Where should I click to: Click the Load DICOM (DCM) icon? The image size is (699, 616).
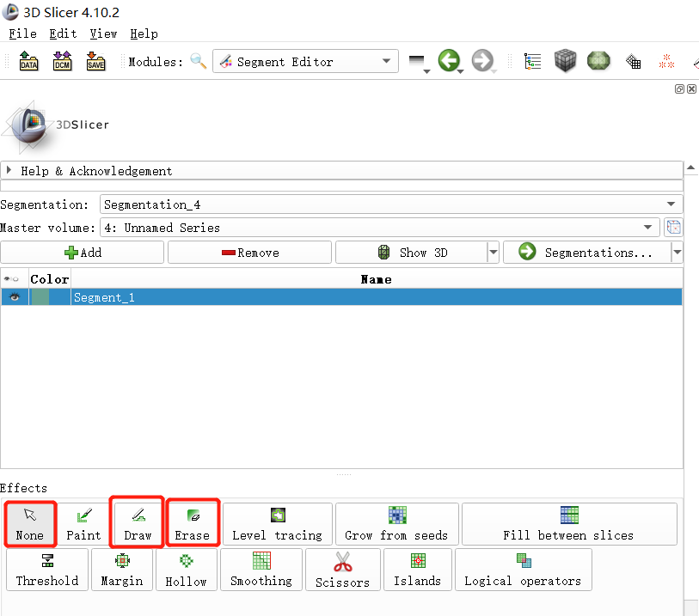(x=62, y=61)
